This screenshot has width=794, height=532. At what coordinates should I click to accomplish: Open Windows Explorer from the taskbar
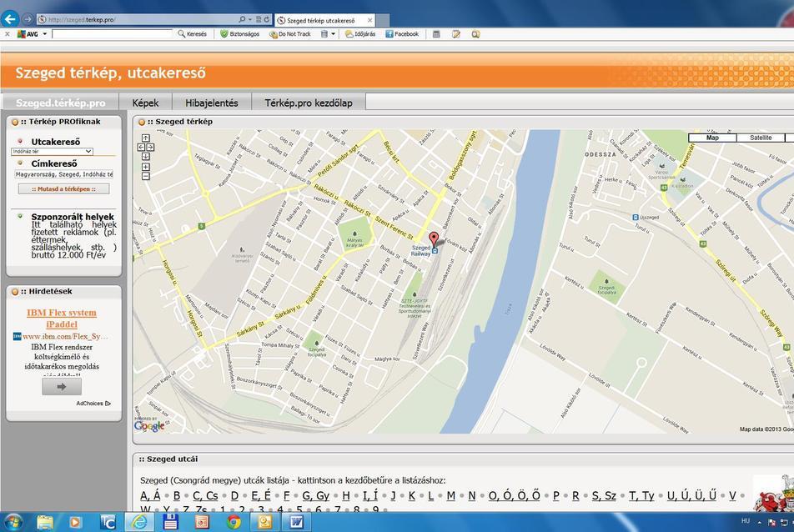point(44,522)
